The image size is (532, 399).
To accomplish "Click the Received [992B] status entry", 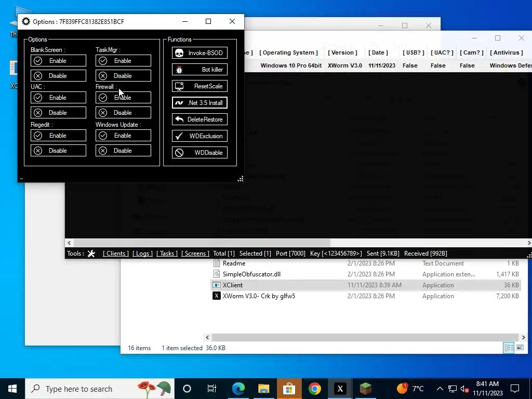I will click(425, 254).
